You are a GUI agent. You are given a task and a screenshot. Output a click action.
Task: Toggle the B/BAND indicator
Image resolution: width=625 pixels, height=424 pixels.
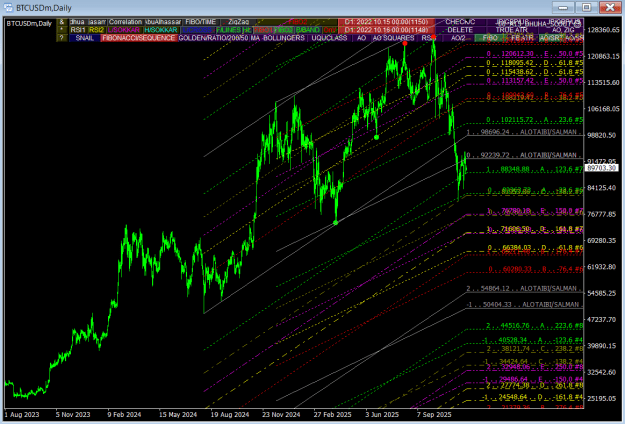[308, 30]
